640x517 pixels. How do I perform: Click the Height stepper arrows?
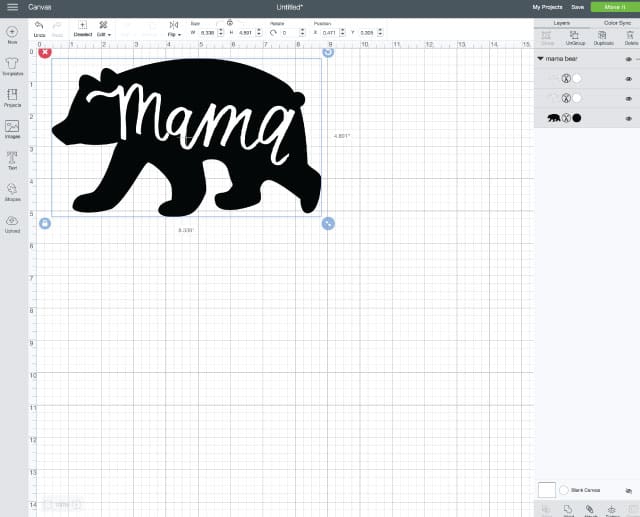click(259, 32)
